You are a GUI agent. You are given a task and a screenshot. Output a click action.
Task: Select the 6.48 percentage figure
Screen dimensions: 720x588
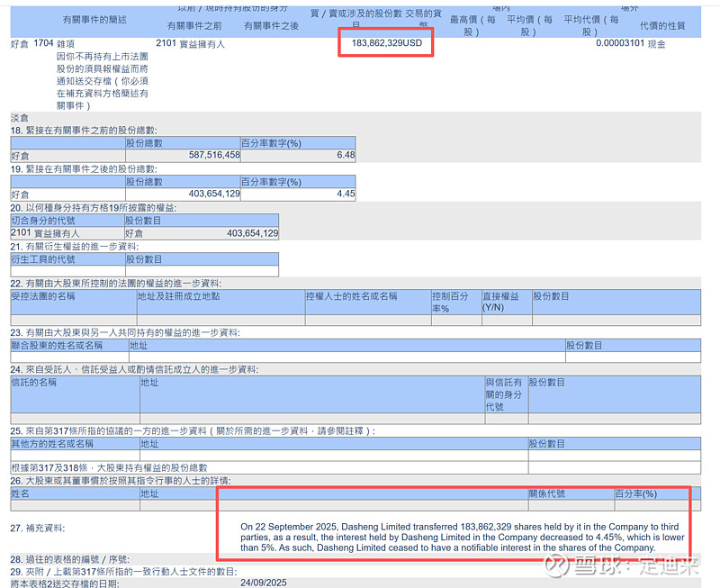click(346, 155)
